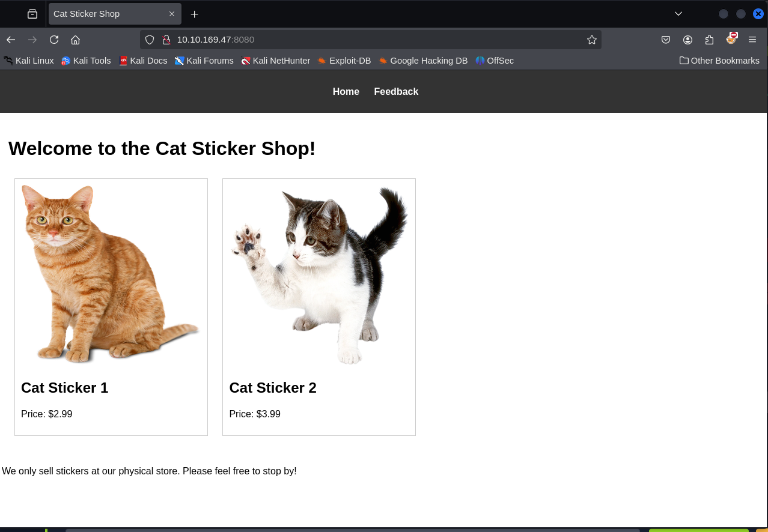Open the Other Bookmarks folder
This screenshot has width=768, height=532.
click(719, 61)
